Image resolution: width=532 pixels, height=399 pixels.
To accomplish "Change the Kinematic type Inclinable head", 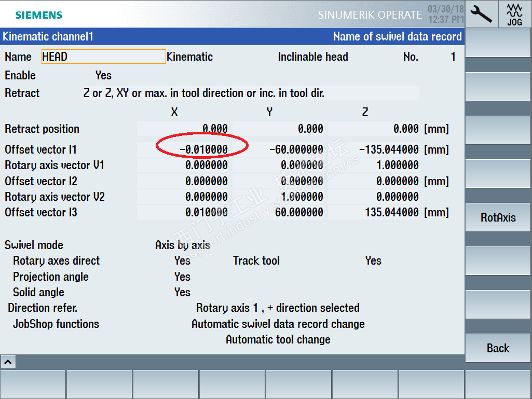I will coord(313,57).
